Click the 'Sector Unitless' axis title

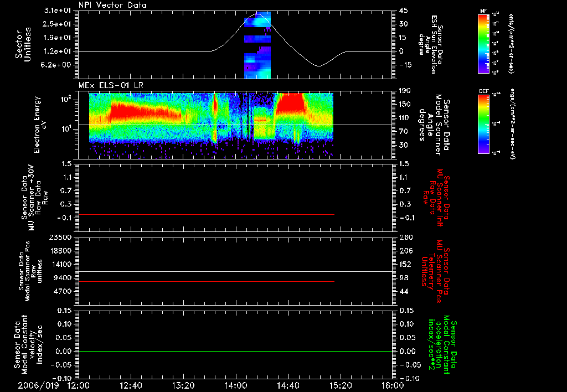click(x=23, y=44)
